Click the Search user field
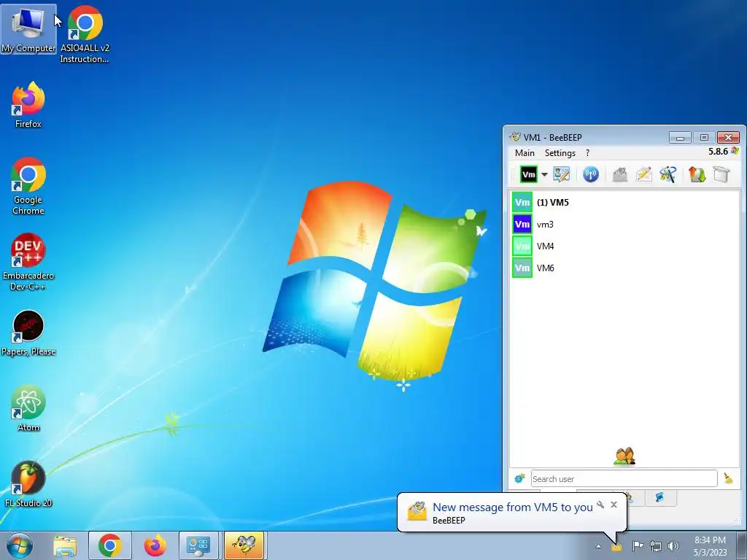This screenshot has width=747, height=560. [624, 478]
